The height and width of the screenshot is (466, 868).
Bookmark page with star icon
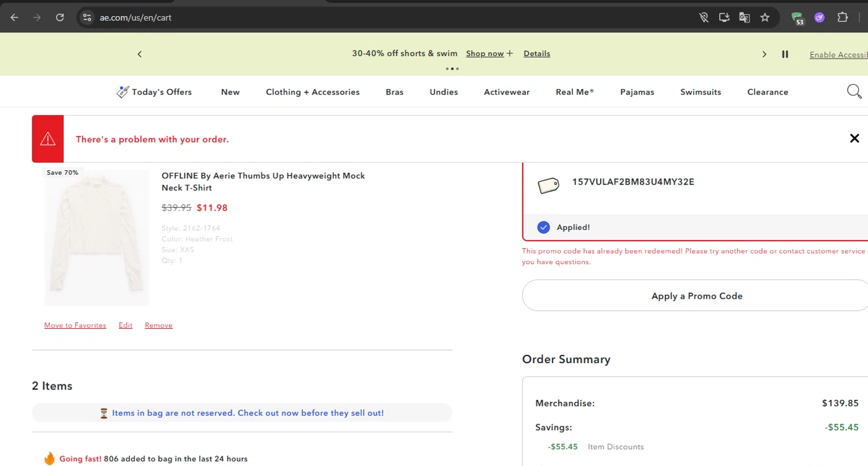(x=765, y=17)
